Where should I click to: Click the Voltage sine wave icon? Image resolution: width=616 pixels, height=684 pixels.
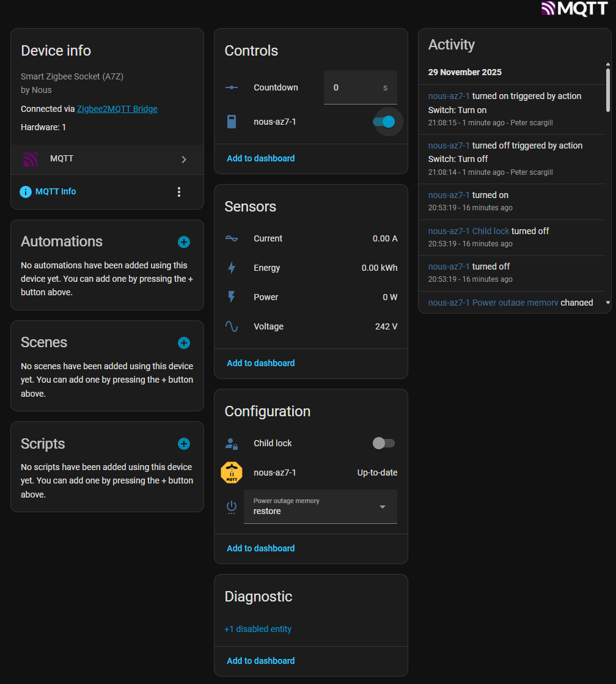pos(232,326)
